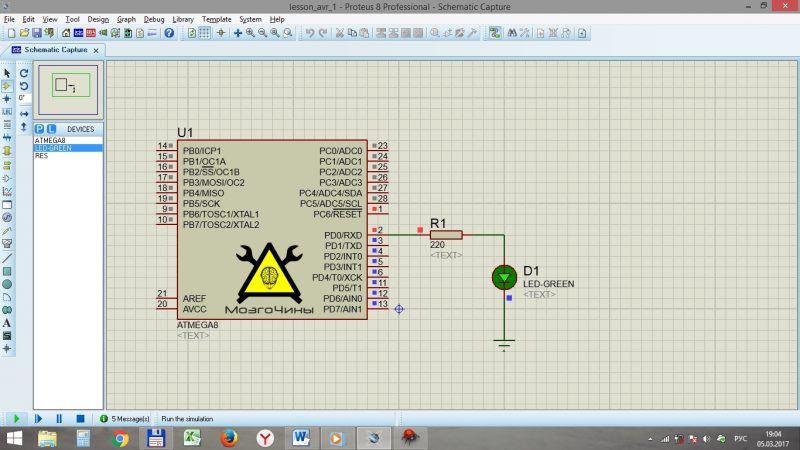Click the Open Project folder icon
Screen dimensions: 800x450
pos(24,33)
